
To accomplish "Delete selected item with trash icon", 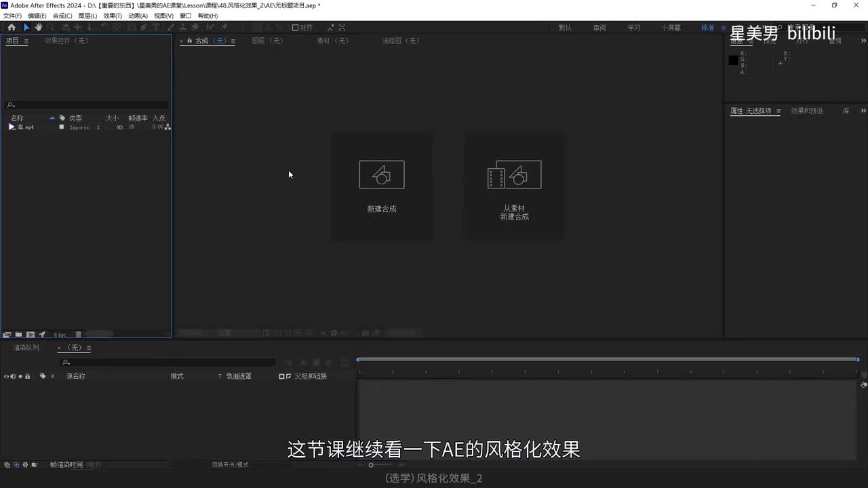I will [x=78, y=334].
